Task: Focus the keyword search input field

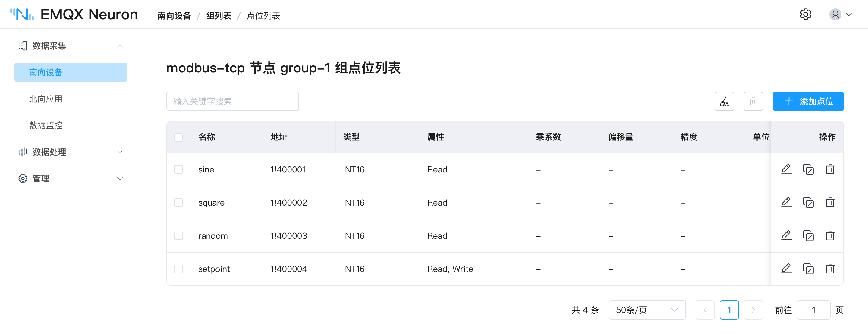Action: tap(232, 101)
